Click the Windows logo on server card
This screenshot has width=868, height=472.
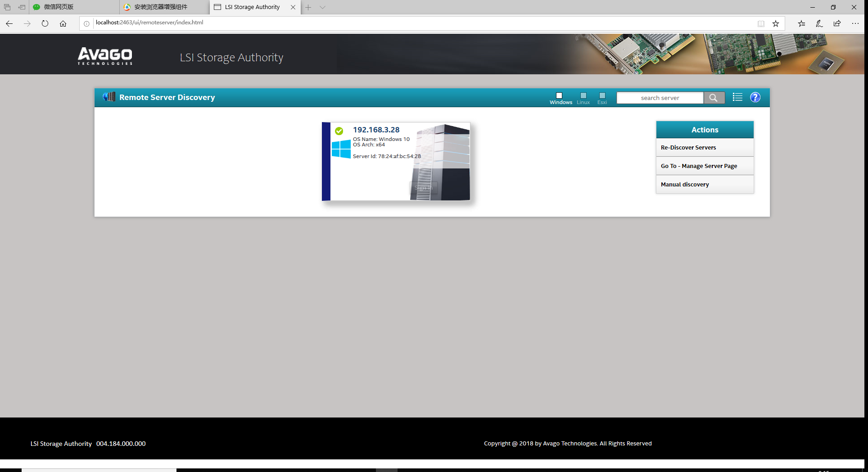click(x=341, y=149)
